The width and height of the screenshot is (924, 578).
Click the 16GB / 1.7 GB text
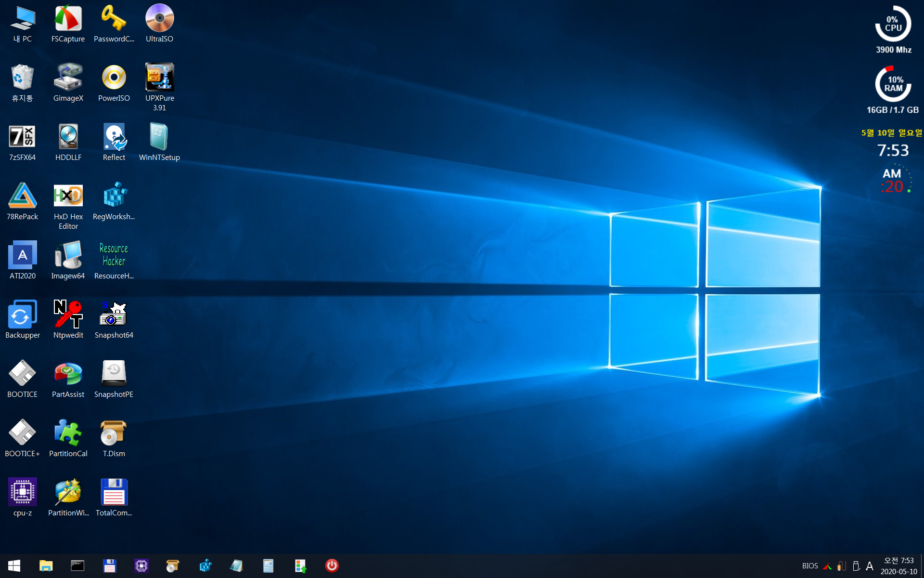tap(893, 110)
